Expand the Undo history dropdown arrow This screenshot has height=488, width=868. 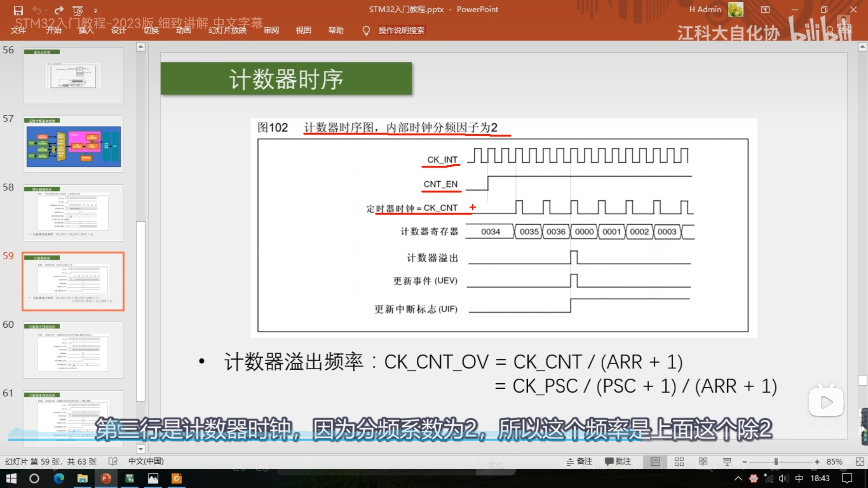tap(46, 11)
